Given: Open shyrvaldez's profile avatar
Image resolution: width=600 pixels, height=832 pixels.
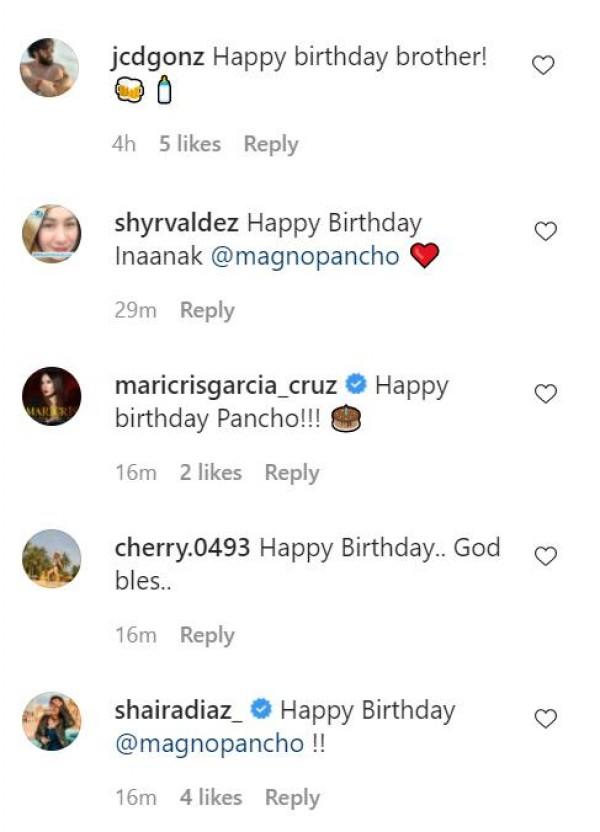Looking at the screenshot, I should [51, 234].
